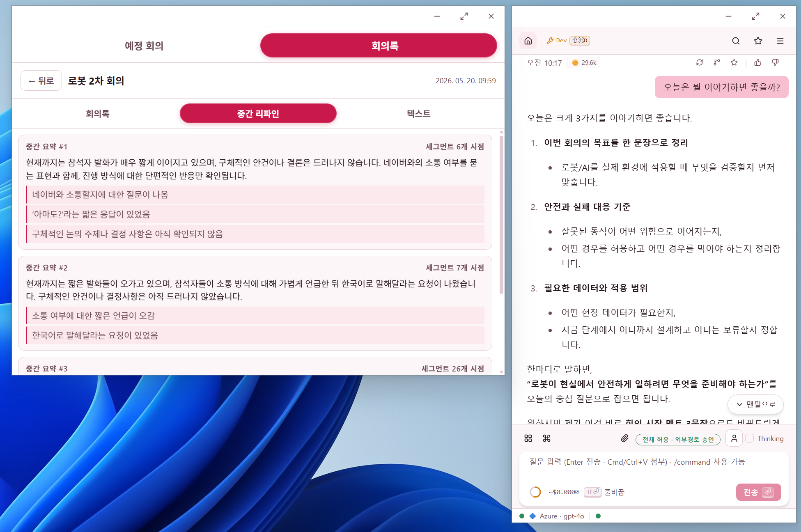Viewport: 801px width, 532px height.
Task: Click the thumbs down icon
Action: (775, 62)
